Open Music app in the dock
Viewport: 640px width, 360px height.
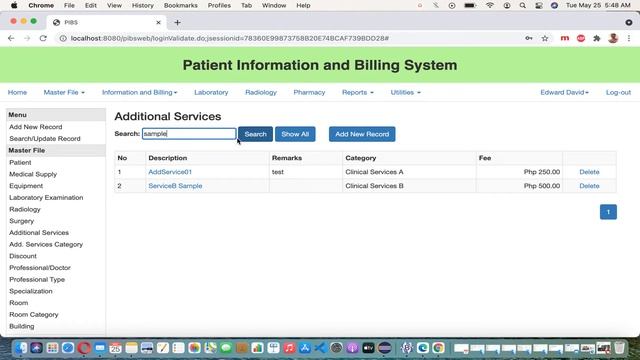coord(289,348)
